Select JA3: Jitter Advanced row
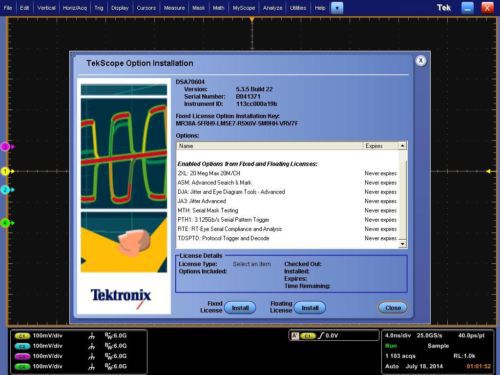This screenshot has width=500, height=375. click(287, 201)
